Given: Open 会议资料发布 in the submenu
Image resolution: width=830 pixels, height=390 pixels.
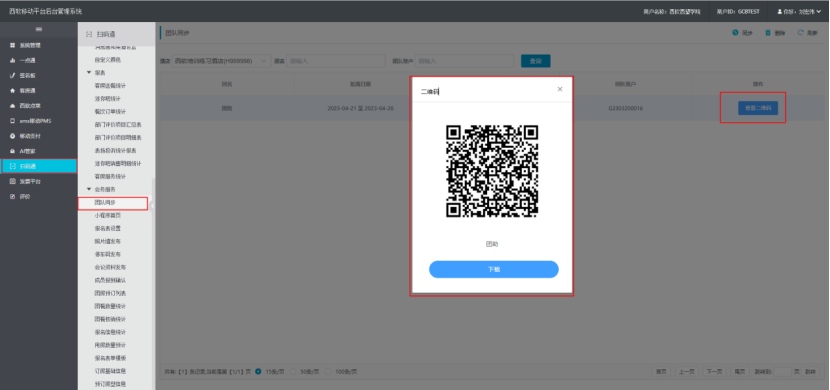Looking at the screenshot, I should (110, 267).
